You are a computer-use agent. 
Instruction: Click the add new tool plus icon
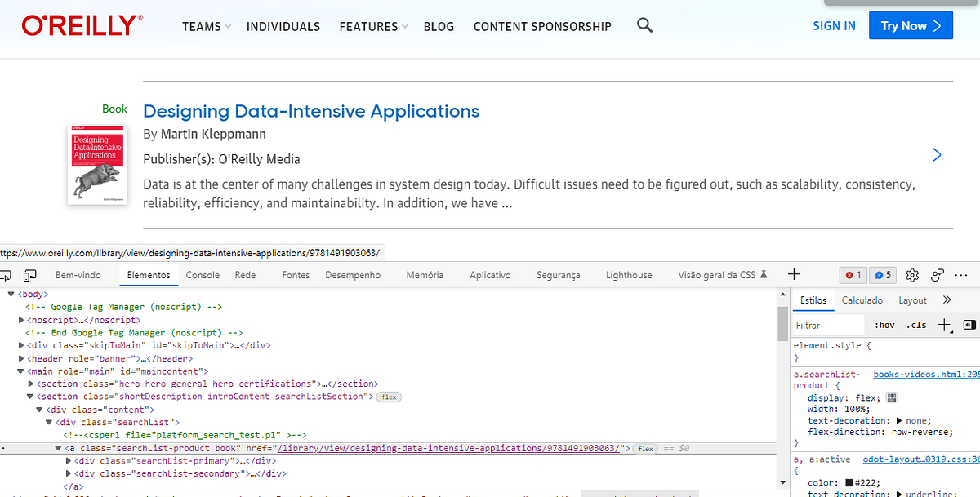793,275
